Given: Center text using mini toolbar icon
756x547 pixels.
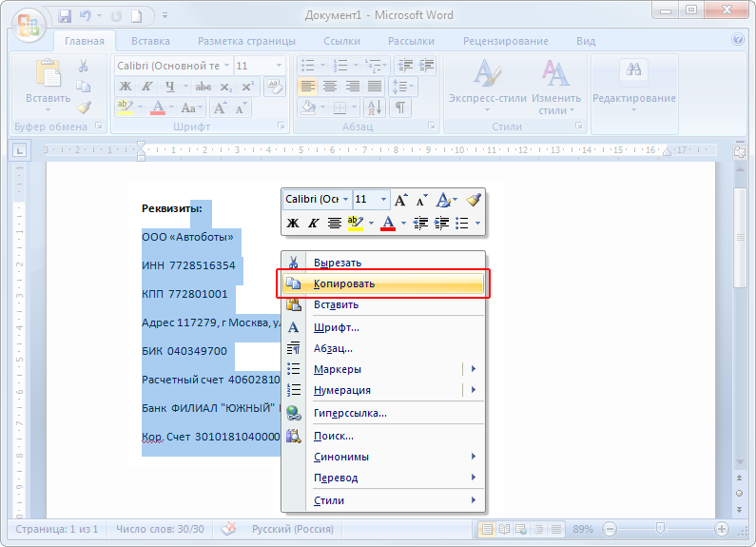Looking at the screenshot, I should coord(334,223).
